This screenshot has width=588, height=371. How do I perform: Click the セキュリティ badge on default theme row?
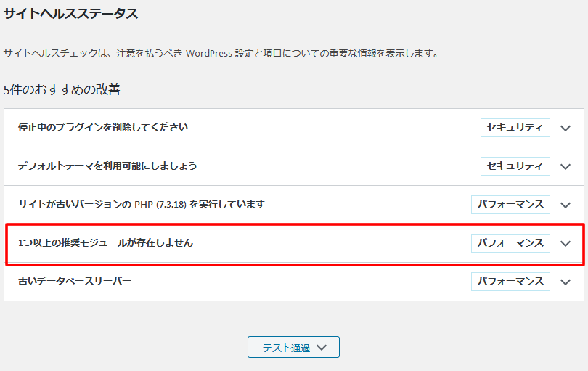click(515, 166)
